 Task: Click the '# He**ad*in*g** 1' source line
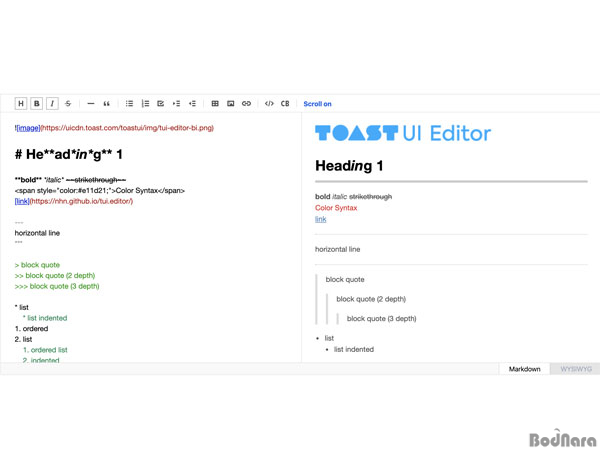[68, 154]
